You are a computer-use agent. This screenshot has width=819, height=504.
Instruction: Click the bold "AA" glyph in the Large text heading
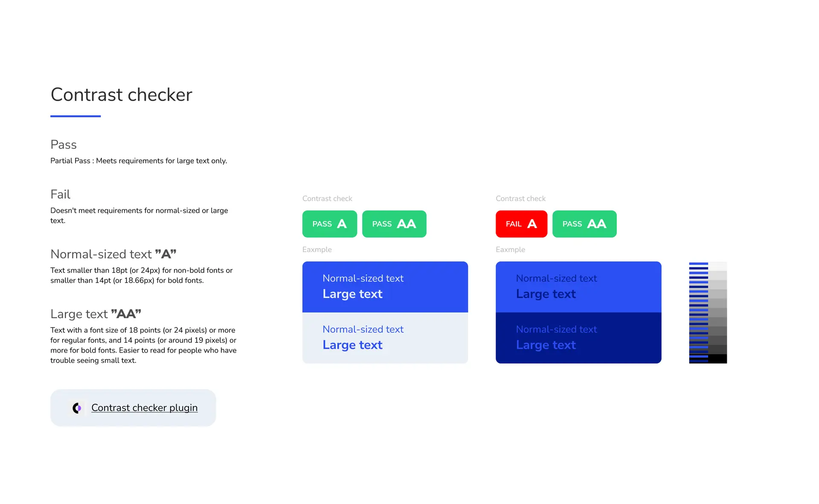point(126,314)
